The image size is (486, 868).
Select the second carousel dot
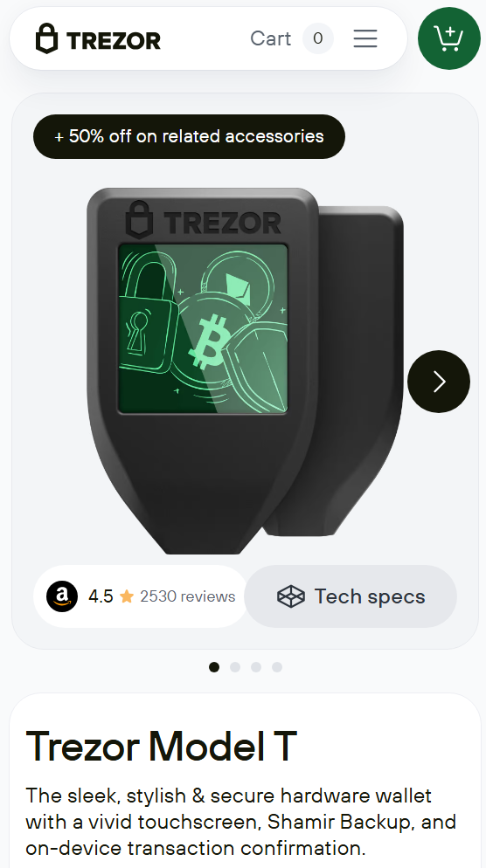(x=235, y=667)
